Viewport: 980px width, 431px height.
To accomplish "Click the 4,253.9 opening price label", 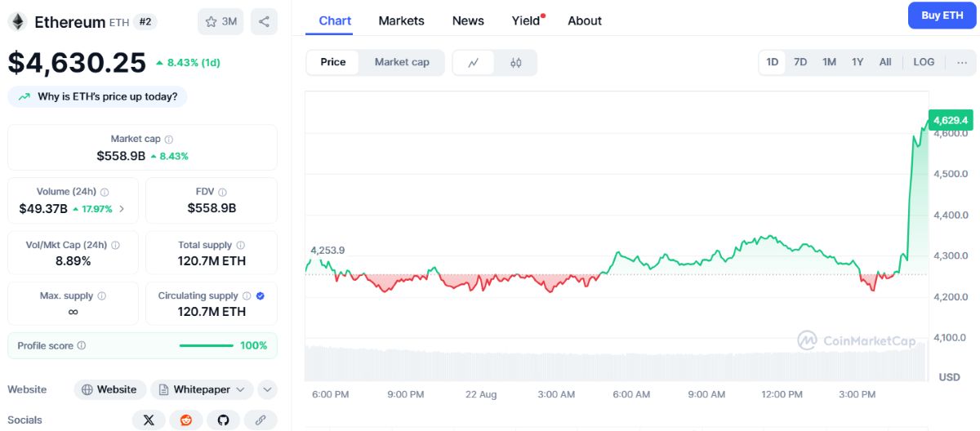I will pyautogui.click(x=327, y=251).
